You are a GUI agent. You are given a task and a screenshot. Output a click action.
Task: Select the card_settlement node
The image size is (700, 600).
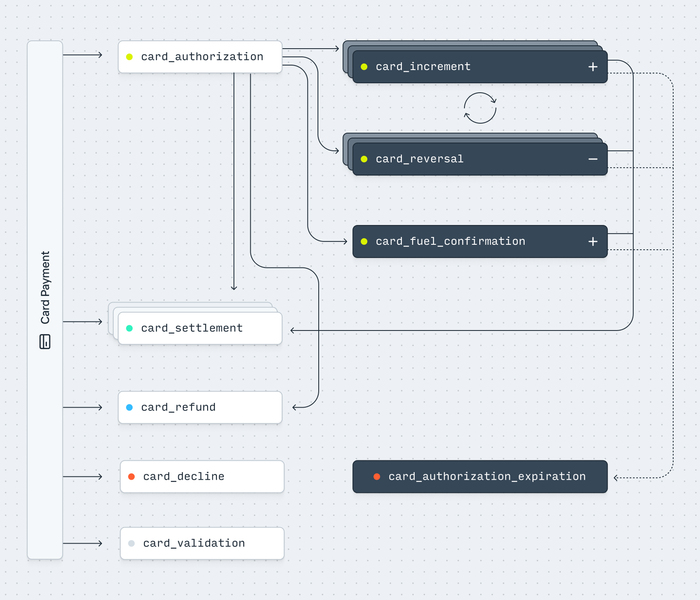tap(200, 328)
